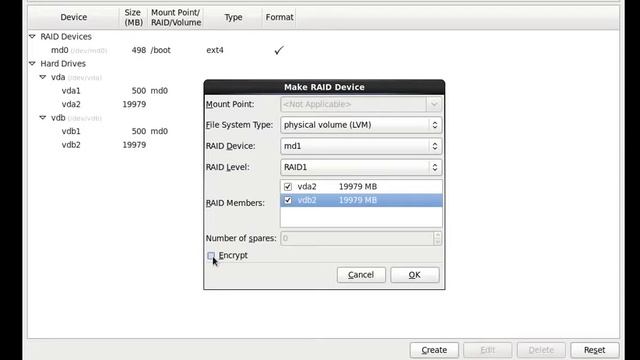Sort by the Format column header
Screen dimensions: 640x360
tap(279, 17)
